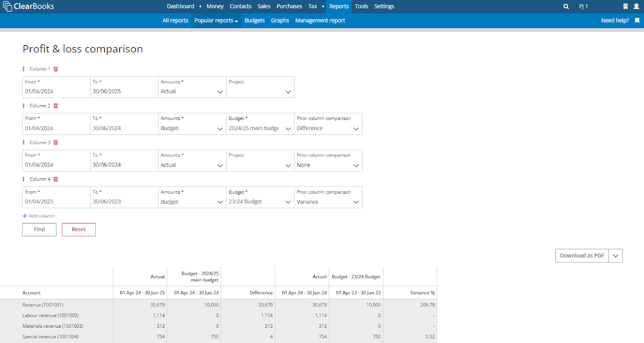
Task: Open Column 2 Prior column comparison Difference dropdown
Action: pos(328,124)
